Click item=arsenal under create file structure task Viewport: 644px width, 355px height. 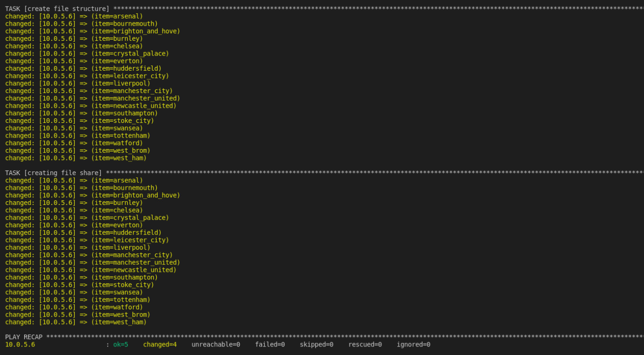click(117, 16)
